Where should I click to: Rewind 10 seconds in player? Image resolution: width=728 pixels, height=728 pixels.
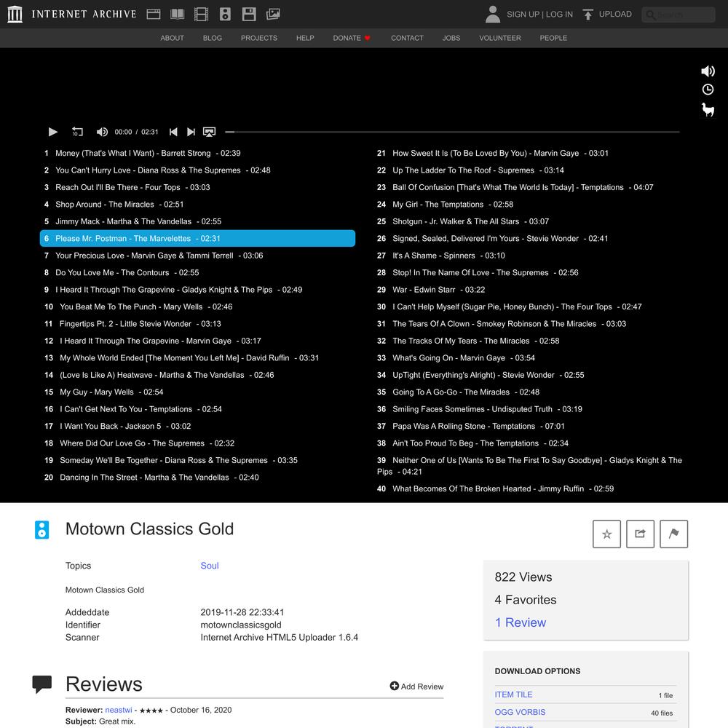tap(77, 132)
